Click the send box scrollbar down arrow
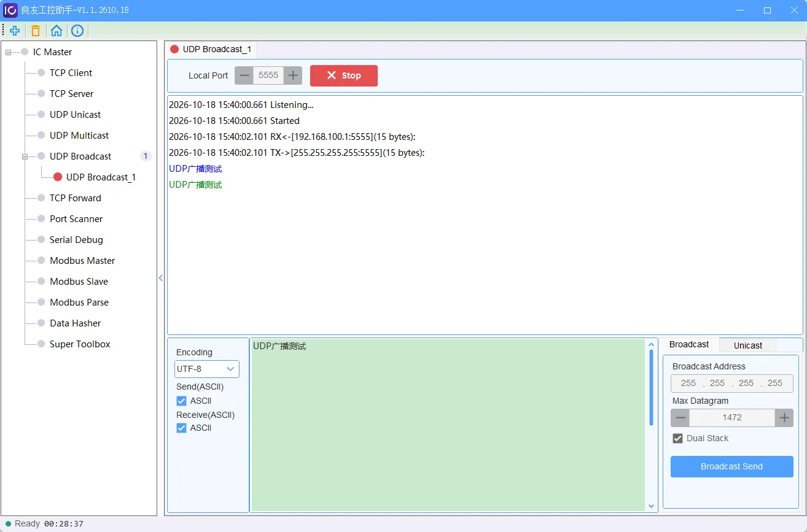Viewport: 807px width, 532px height. [x=652, y=506]
